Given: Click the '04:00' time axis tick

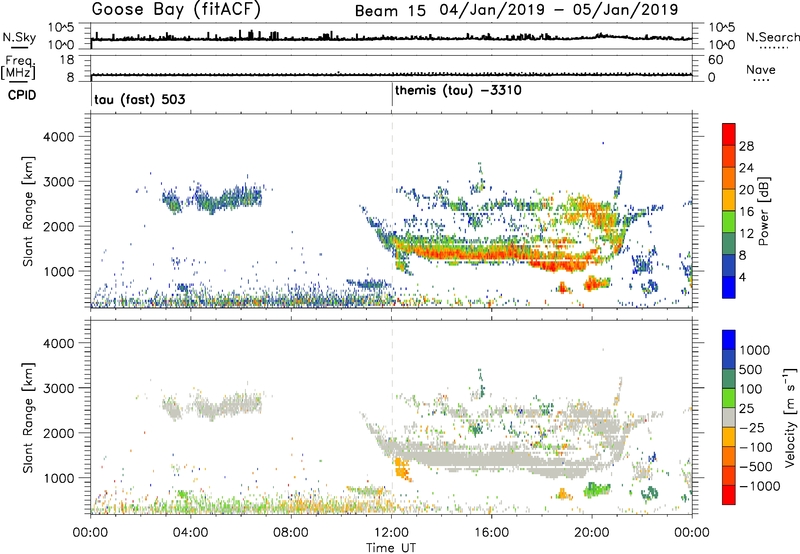Looking at the screenshot, I should click(x=191, y=533).
